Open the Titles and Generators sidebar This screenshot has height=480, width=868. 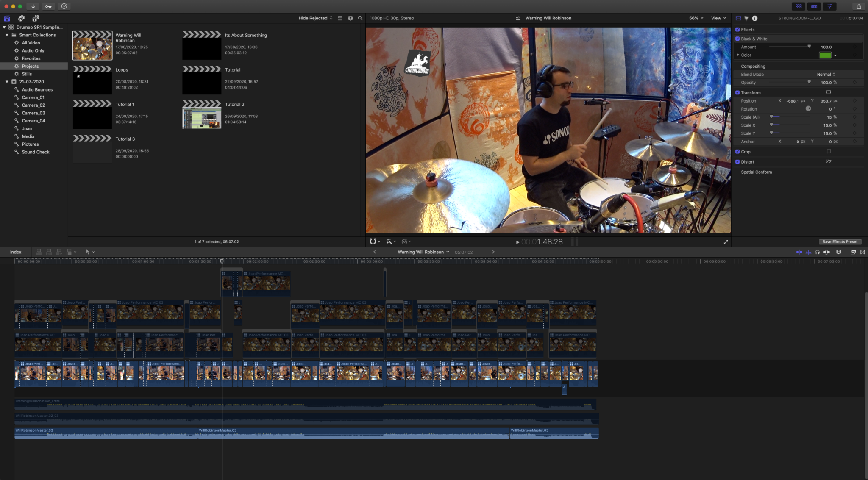(x=36, y=18)
